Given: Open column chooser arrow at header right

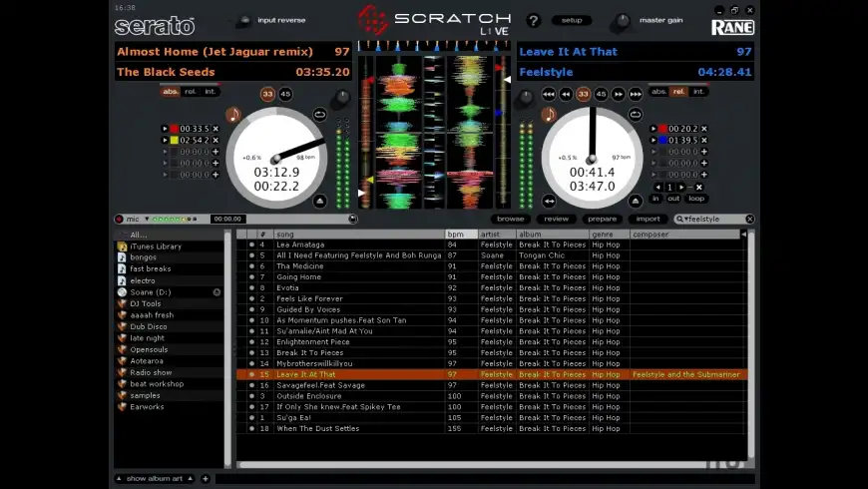Looking at the screenshot, I should tap(743, 235).
